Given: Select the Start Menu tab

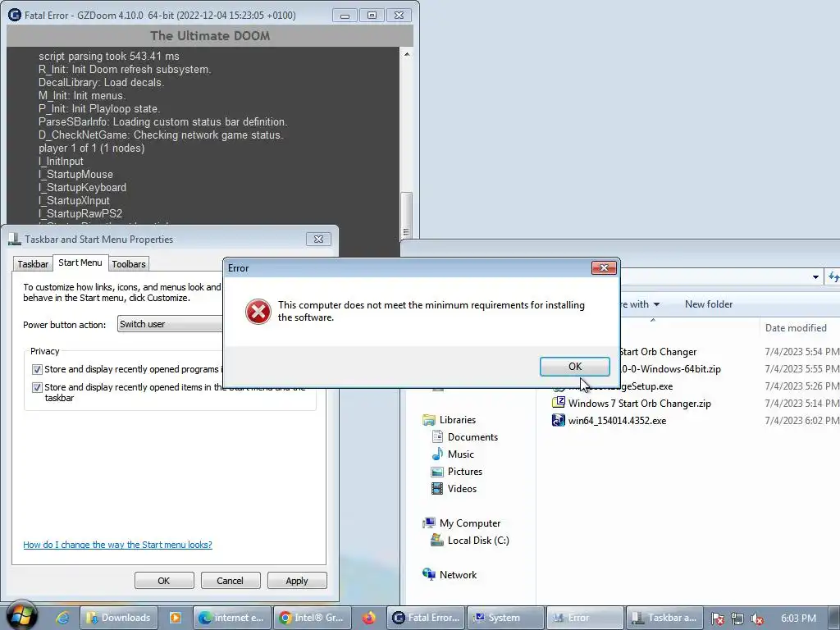Looking at the screenshot, I should [80, 262].
